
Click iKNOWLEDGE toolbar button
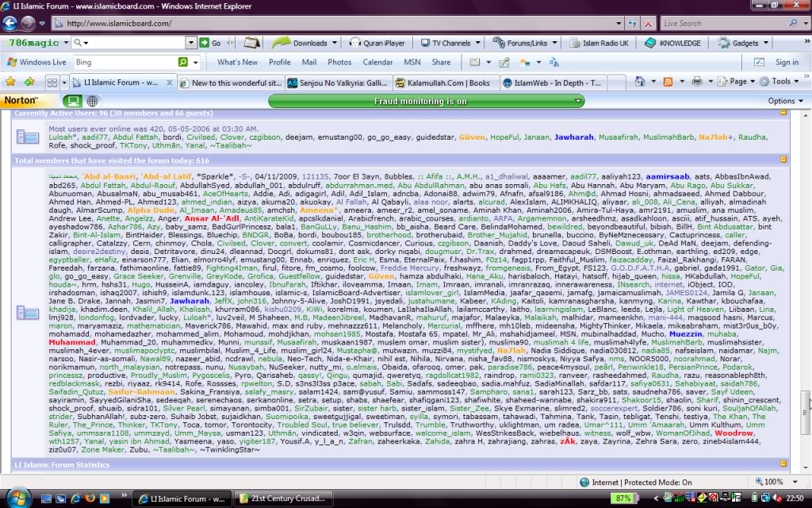(672, 43)
